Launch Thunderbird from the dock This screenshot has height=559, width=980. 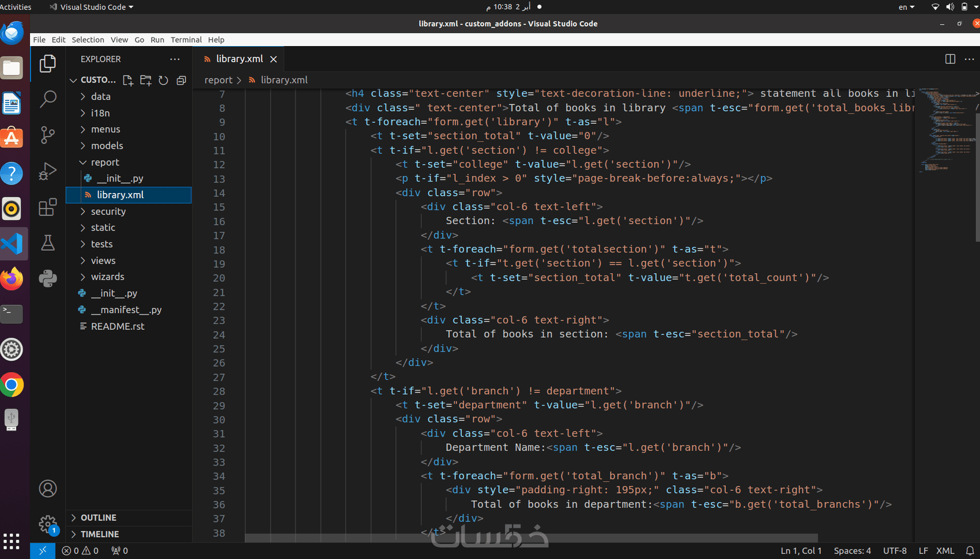[12, 32]
